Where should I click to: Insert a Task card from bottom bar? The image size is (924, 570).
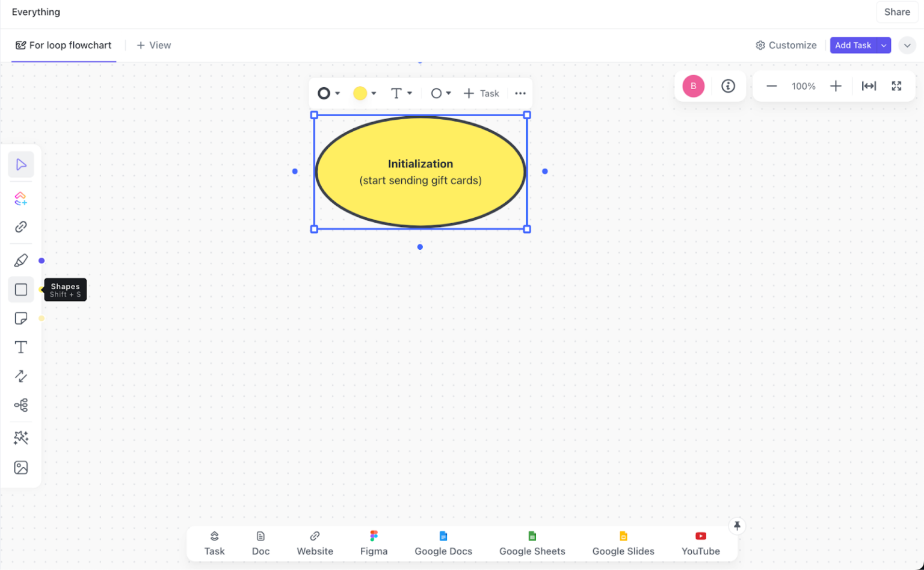[x=214, y=544]
